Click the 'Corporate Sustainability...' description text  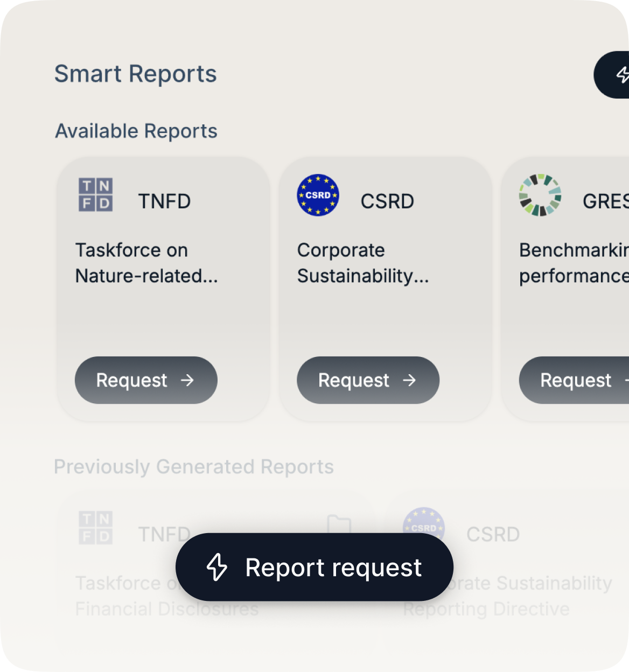point(363,263)
